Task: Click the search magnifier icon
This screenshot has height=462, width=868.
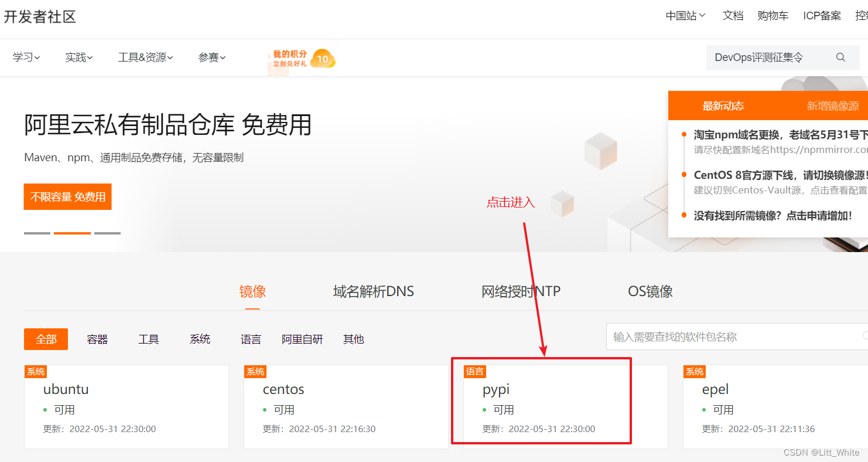Action: [840, 57]
